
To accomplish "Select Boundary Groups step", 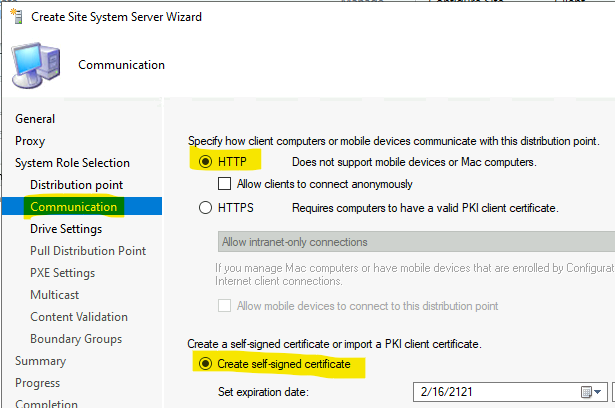I will (76, 339).
